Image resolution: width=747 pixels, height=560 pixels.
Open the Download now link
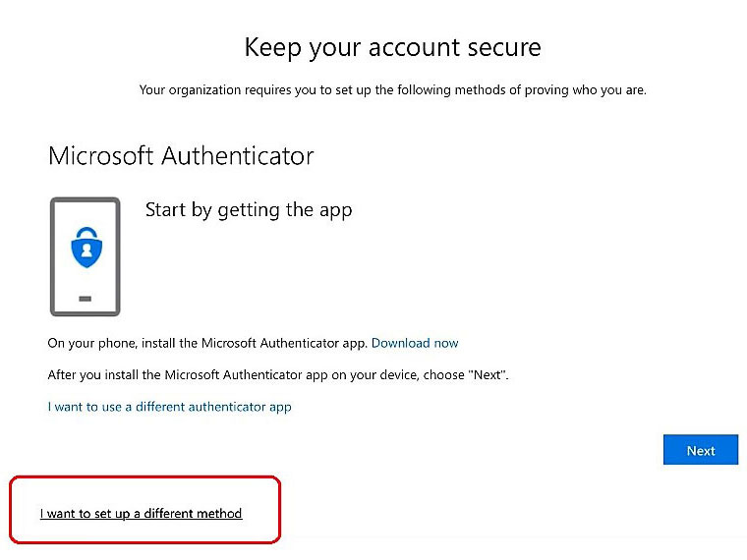click(x=415, y=343)
